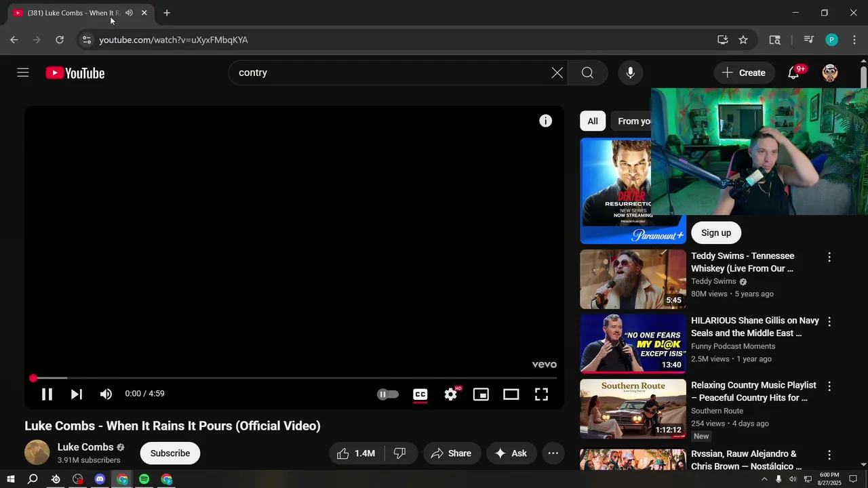Go back in Chrome
This screenshot has width=868, height=488.
14,40
